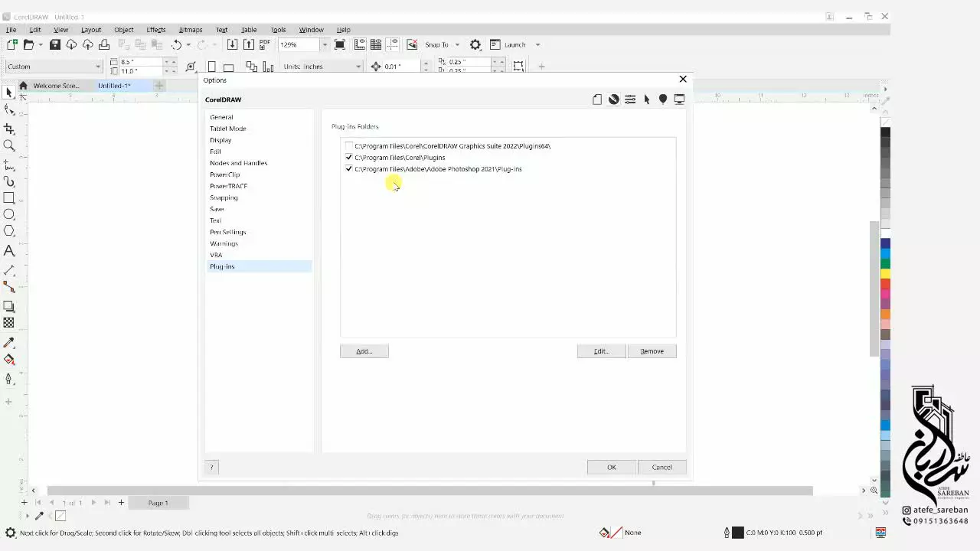The height and width of the screenshot is (551, 980).
Task: Select the General options category
Action: 221,117
